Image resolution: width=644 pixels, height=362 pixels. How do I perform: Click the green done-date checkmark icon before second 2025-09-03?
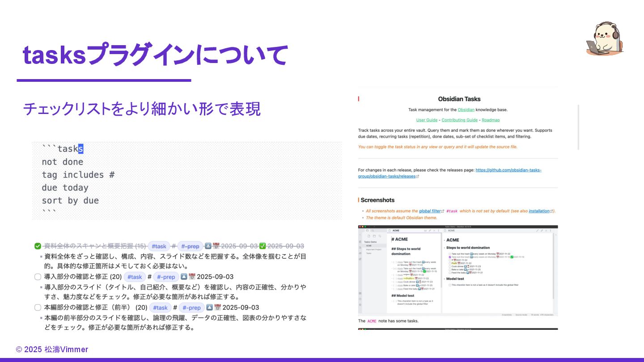pos(263,246)
